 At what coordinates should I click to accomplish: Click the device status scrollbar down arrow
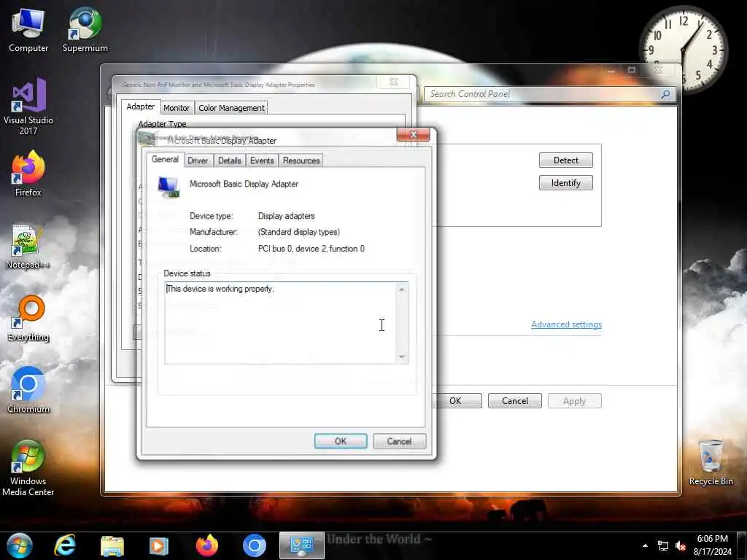[x=402, y=357]
